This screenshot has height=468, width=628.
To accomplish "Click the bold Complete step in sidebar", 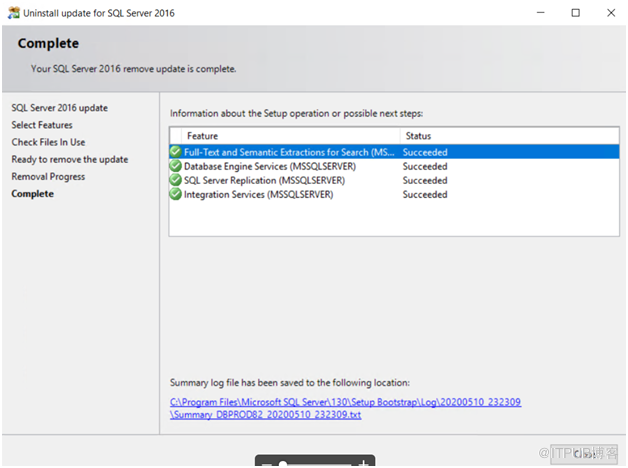I will [x=32, y=194].
